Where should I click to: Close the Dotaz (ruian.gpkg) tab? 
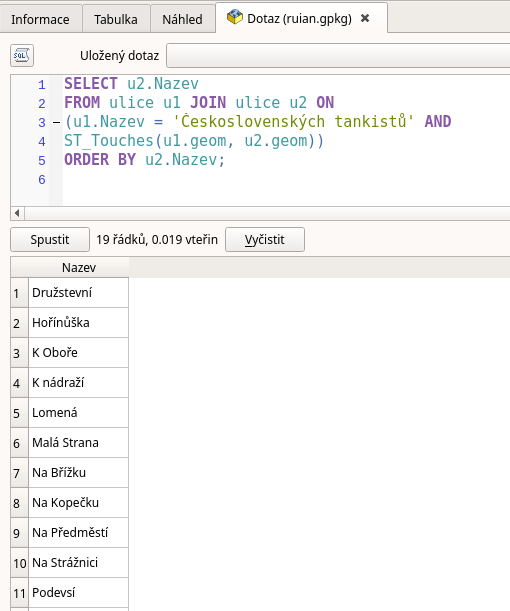pos(365,18)
